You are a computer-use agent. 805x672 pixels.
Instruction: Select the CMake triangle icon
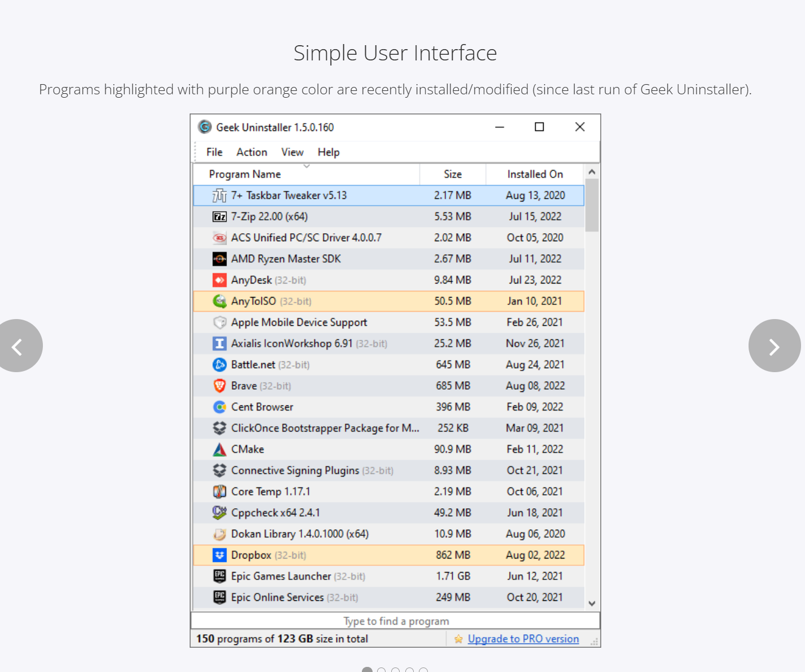coord(220,450)
